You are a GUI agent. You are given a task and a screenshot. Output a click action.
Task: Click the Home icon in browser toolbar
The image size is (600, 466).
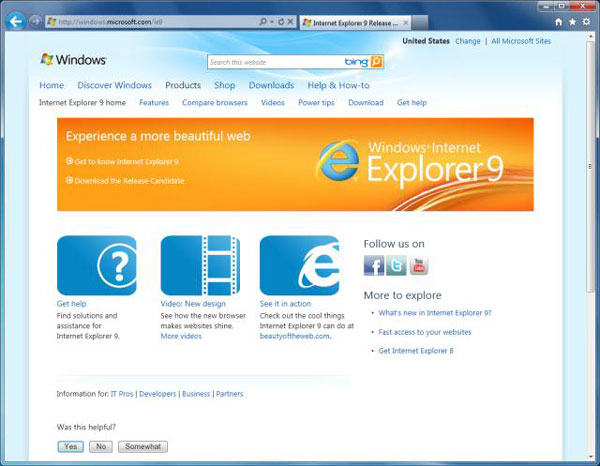pos(559,22)
